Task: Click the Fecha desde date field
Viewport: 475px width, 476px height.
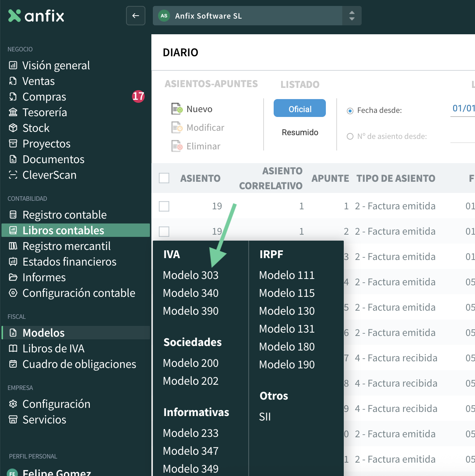Action: pyautogui.click(x=462, y=109)
